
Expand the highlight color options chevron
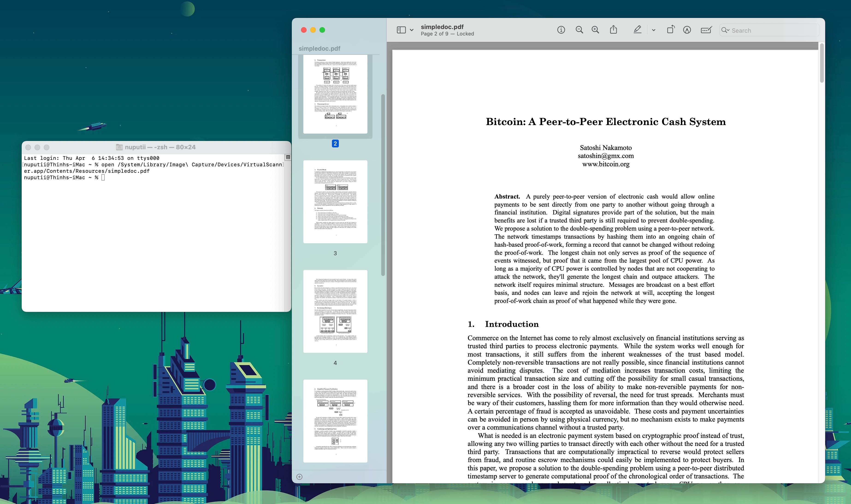pos(653,30)
